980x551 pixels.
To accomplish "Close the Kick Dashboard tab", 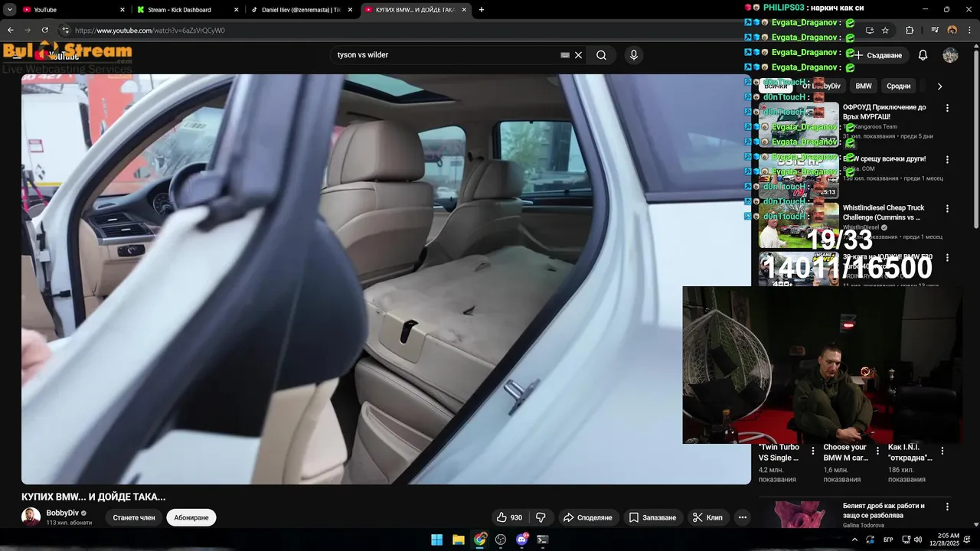I will (236, 10).
